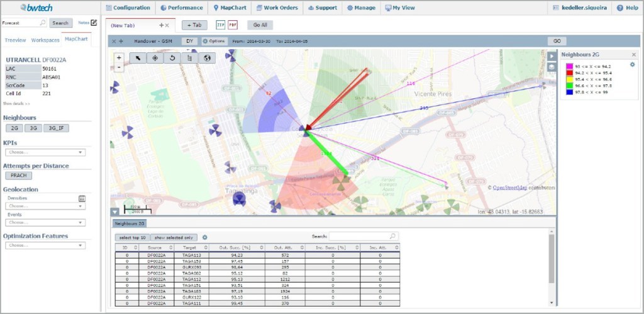Expand the Events dropdown under Geolocation

click(45, 222)
